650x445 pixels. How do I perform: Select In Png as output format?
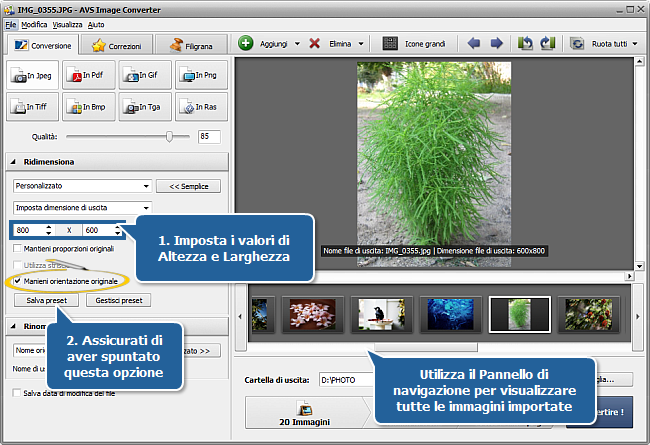click(200, 75)
